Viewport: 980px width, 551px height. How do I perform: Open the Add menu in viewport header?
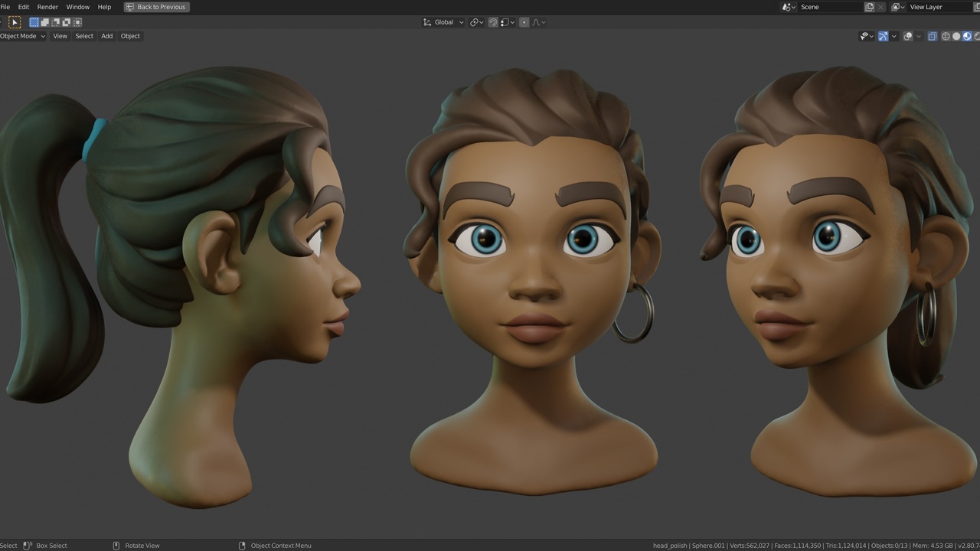coord(107,36)
